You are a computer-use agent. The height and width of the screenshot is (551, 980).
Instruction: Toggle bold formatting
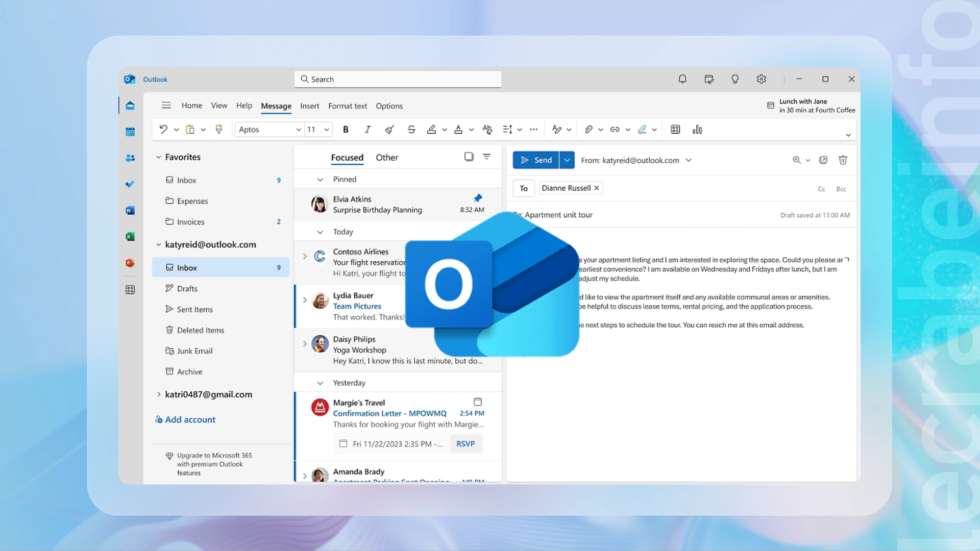[x=346, y=130]
